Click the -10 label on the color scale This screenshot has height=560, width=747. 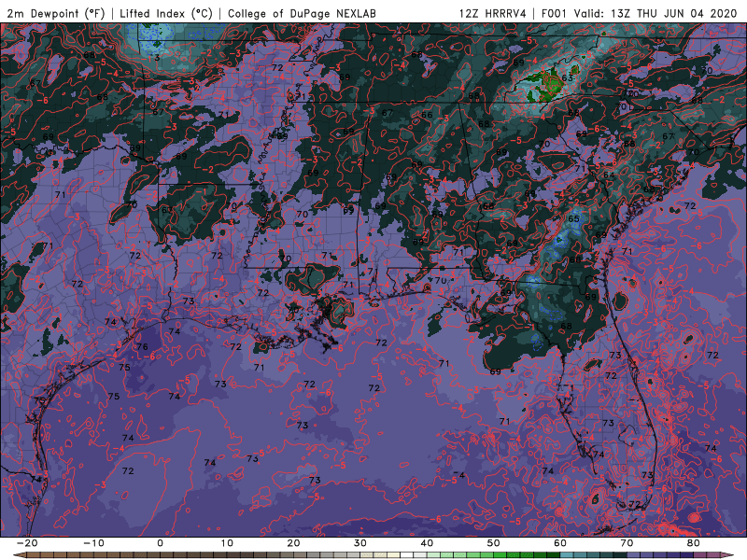93,543
